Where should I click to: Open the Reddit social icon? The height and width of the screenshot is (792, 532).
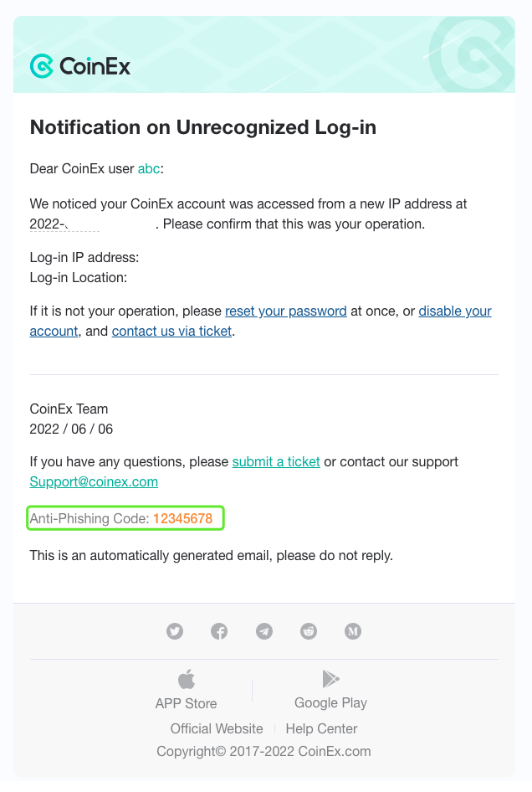click(309, 631)
